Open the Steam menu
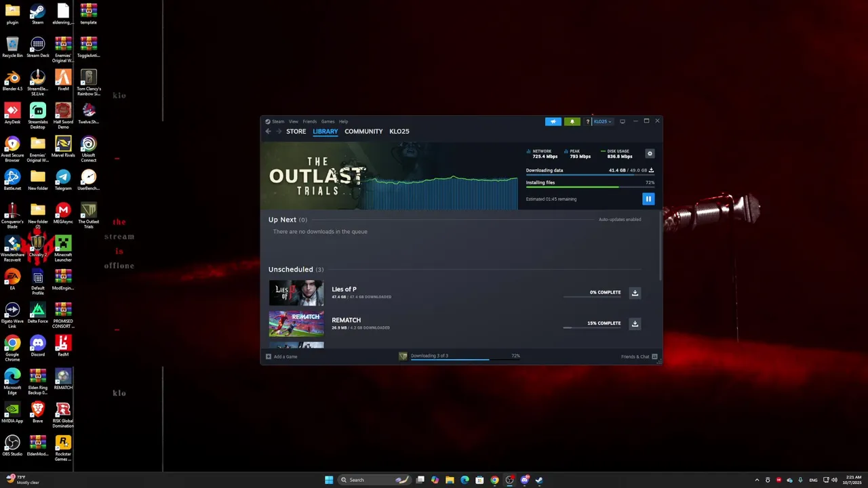 coord(278,121)
